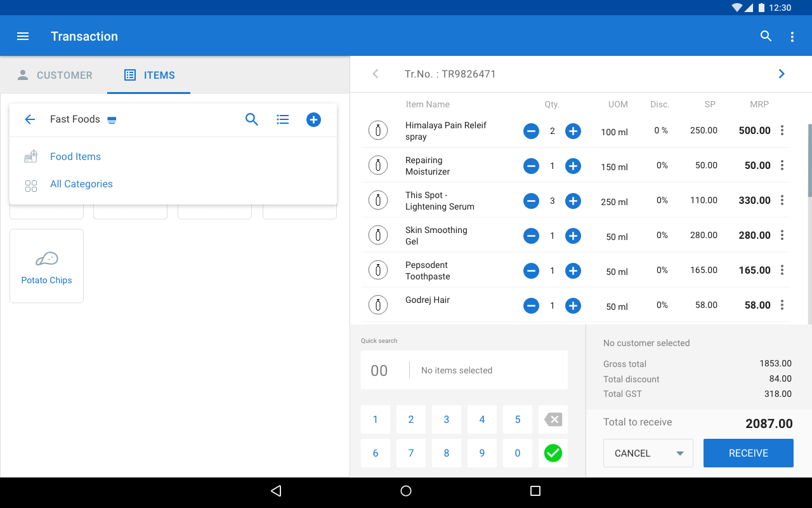812x508 pixels.
Task: Select the ITEMS tab
Action: click(149, 75)
